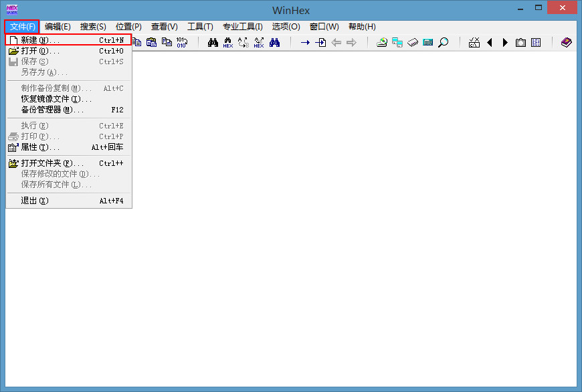The width and height of the screenshot is (582, 392).
Task: Open the 101/010 Modify Data tool
Action: coord(182,42)
